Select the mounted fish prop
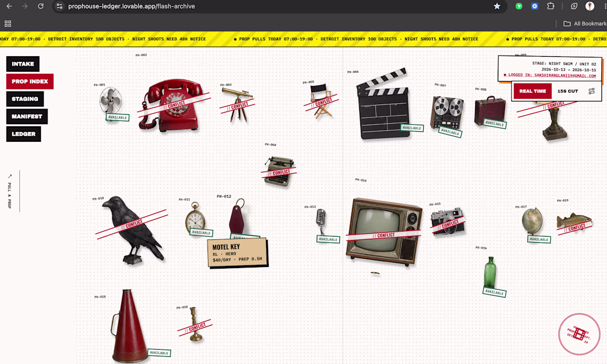607x364 pixels. tap(574, 222)
